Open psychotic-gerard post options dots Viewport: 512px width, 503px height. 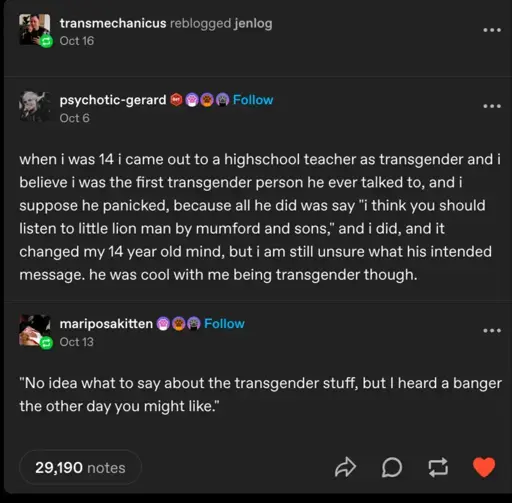(492, 106)
